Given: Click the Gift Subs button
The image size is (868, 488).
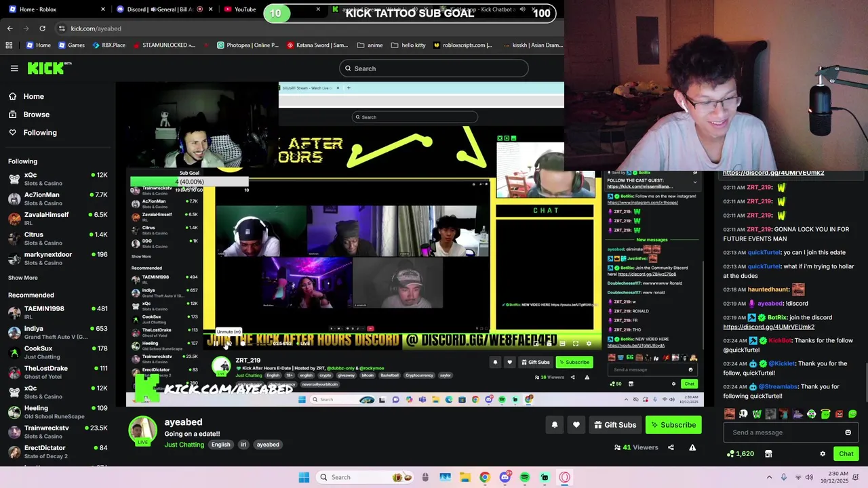Looking at the screenshot, I should click(615, 425).
